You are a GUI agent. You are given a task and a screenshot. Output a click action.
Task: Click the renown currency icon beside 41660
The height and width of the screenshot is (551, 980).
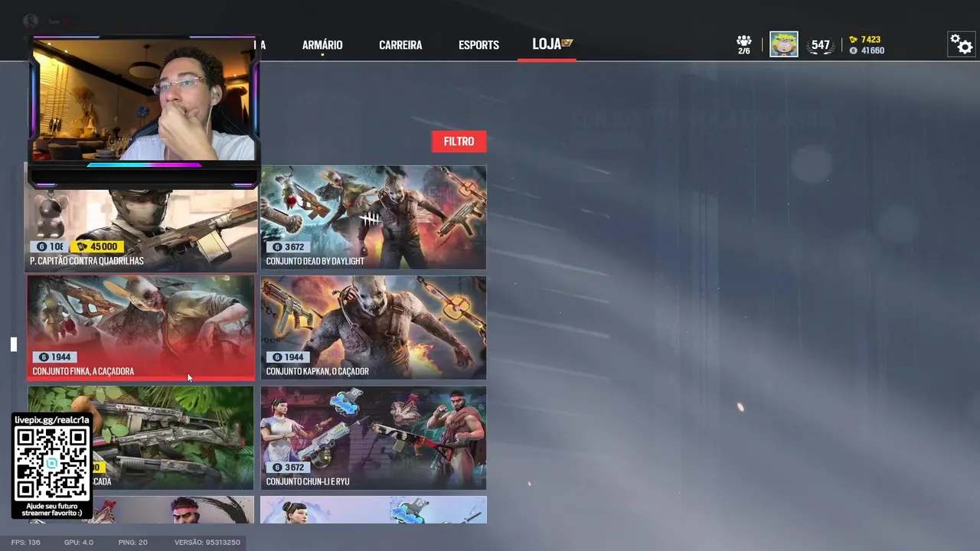point(853,51)
